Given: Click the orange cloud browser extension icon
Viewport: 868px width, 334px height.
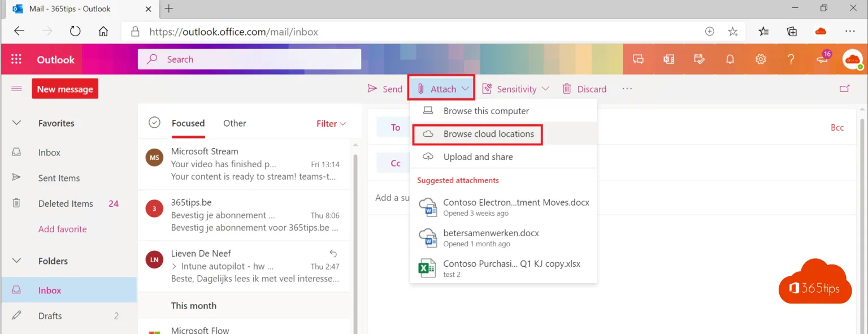Looking at the screenshot, I should pos(821,32).
